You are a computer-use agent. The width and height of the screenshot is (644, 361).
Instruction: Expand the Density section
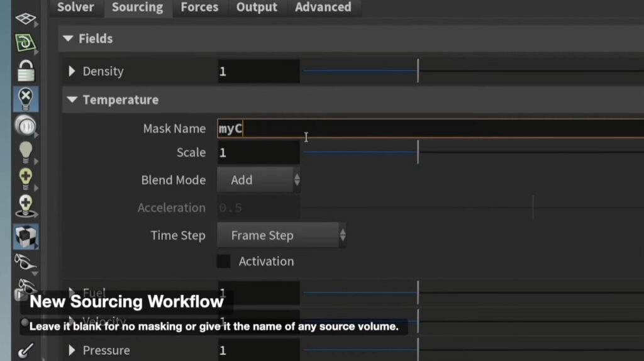point(72,72)
